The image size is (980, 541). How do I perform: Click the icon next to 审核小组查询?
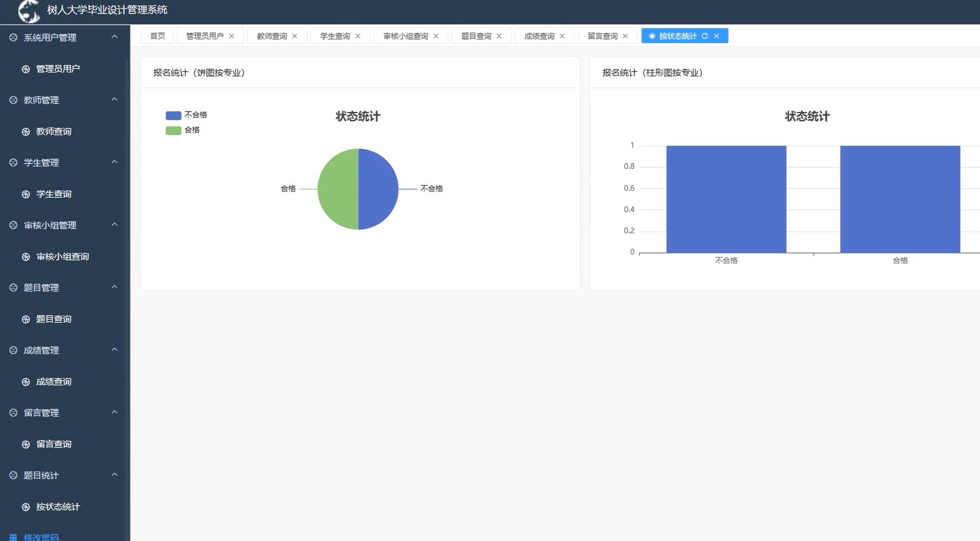[x=25, y=256]
